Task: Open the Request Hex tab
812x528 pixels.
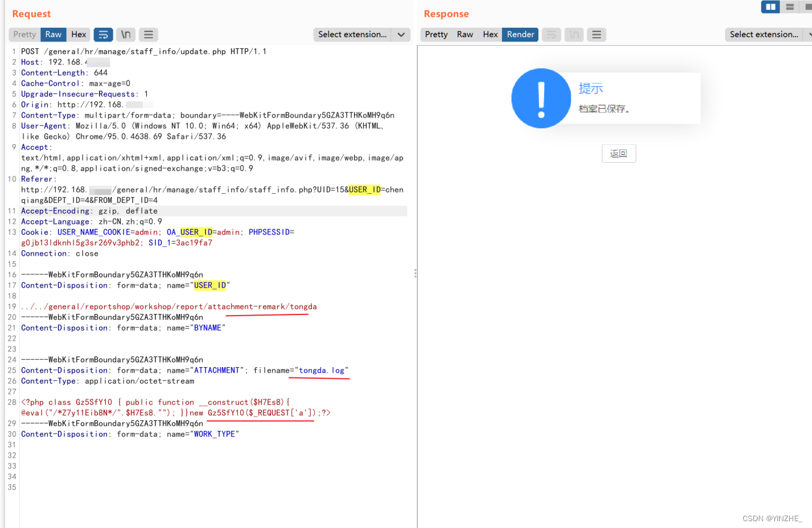Action: point(79,35)
